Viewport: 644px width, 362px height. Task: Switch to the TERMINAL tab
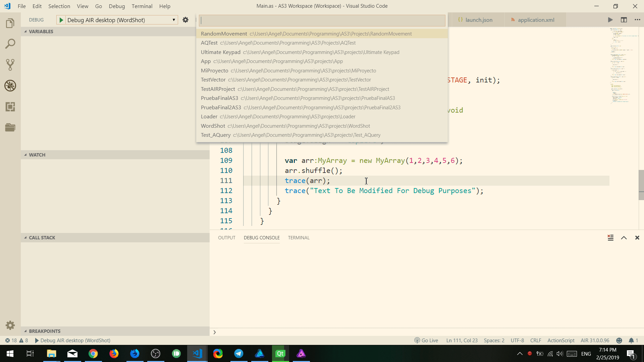(299, 237)
